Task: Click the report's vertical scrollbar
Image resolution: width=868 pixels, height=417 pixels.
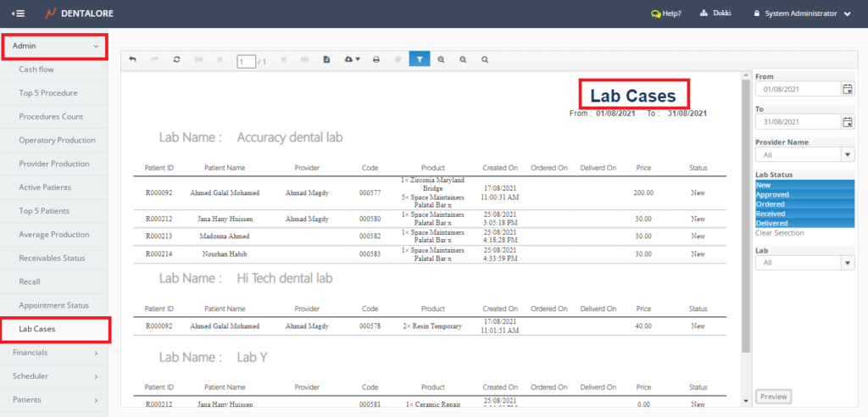Action: (746, 212)
